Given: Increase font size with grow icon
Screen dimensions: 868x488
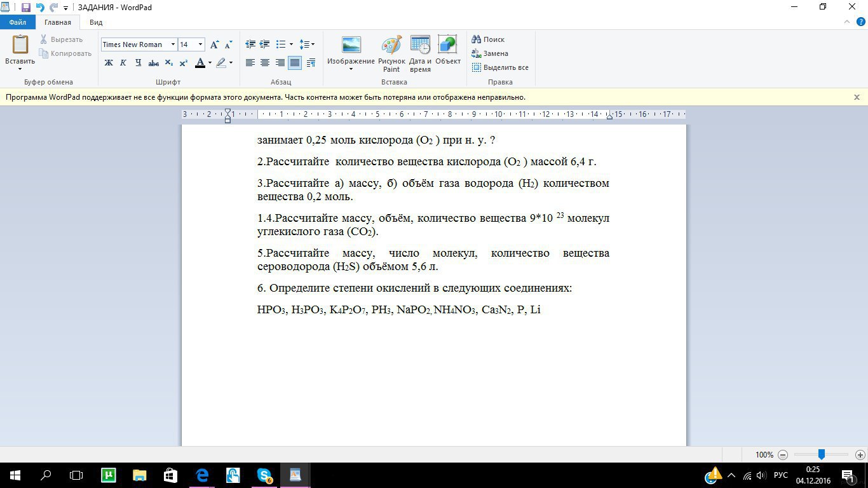Looking at the screenshot, I should 214,44.
